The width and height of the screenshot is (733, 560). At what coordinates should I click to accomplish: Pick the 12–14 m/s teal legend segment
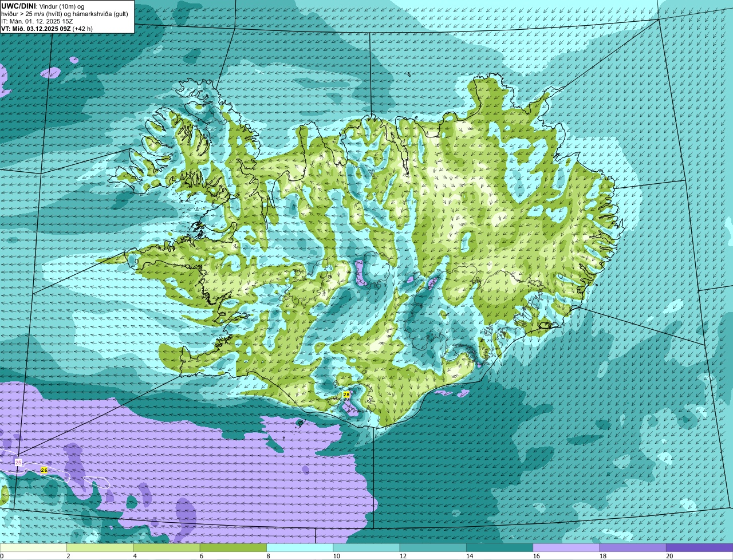click(433, 548)
